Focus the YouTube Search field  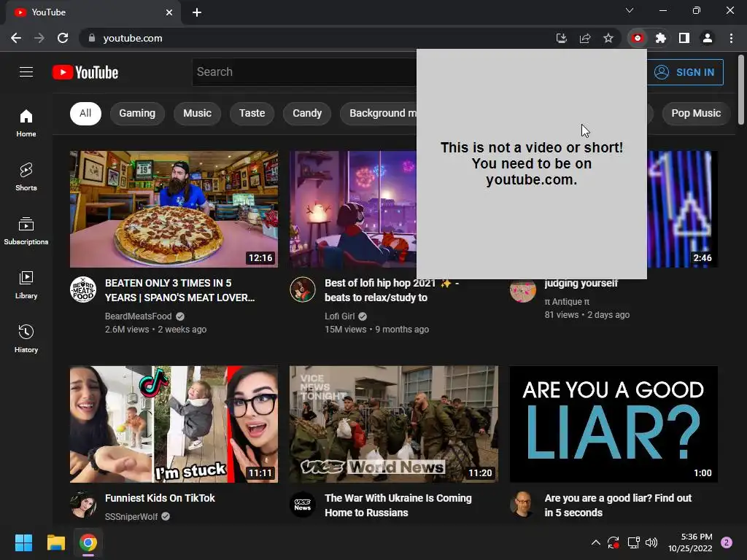(x=305, y=72)
